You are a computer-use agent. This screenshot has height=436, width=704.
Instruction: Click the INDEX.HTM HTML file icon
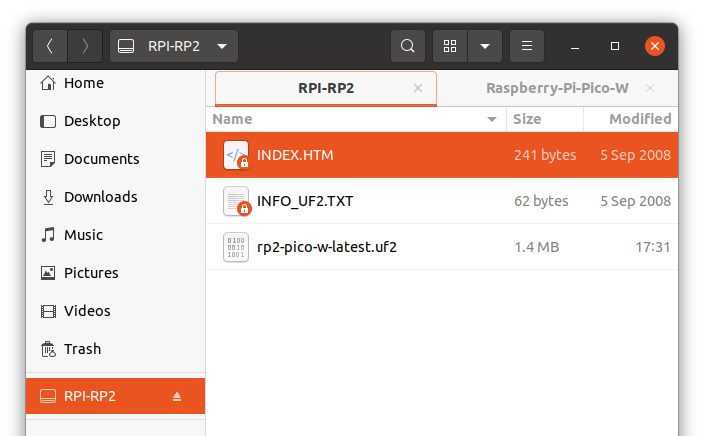[236, 155]
